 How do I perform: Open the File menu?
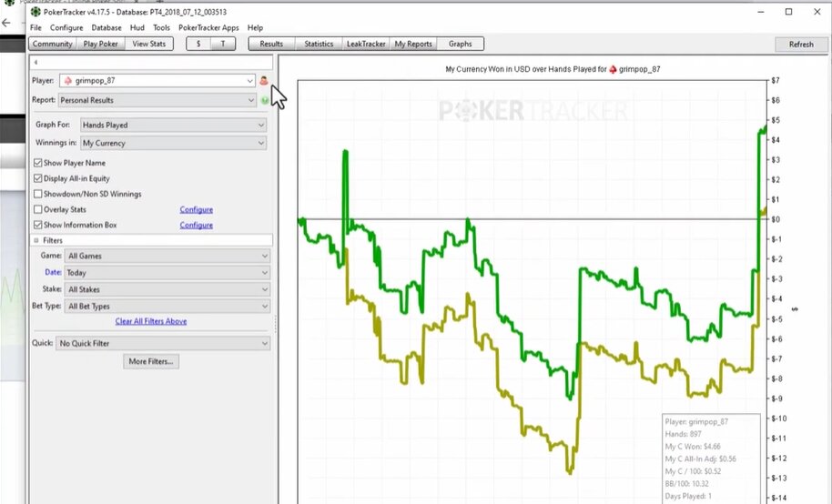point(36,27)
